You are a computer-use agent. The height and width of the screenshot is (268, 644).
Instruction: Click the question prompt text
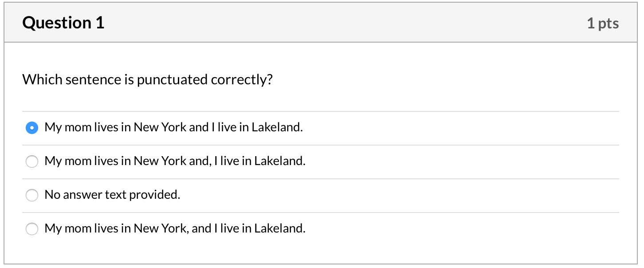(x=148, y=79)
